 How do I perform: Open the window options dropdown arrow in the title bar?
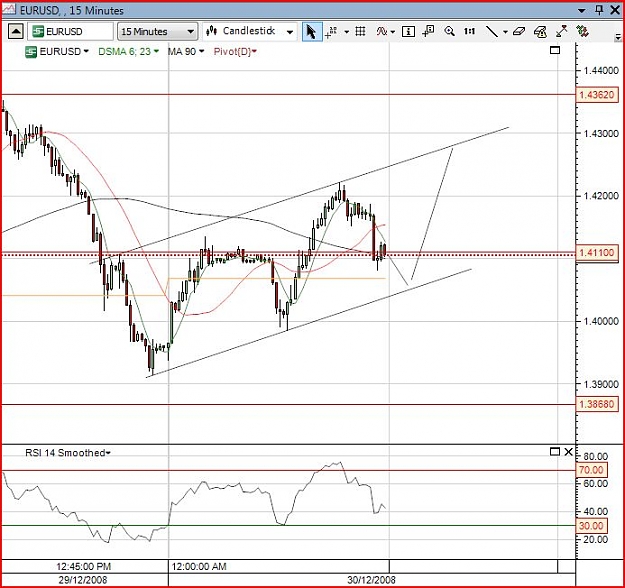582,10
